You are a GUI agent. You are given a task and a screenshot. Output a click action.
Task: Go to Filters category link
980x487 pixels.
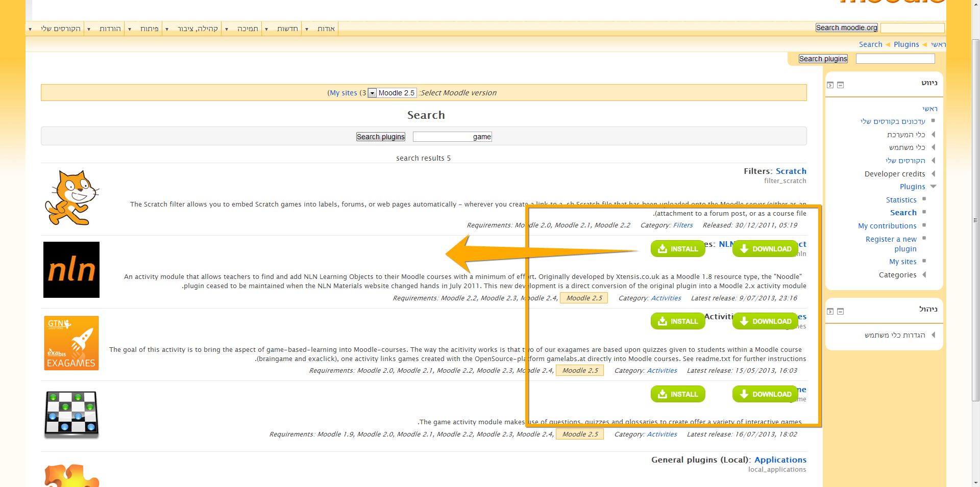pyautogui.click(x=683, y=225)
